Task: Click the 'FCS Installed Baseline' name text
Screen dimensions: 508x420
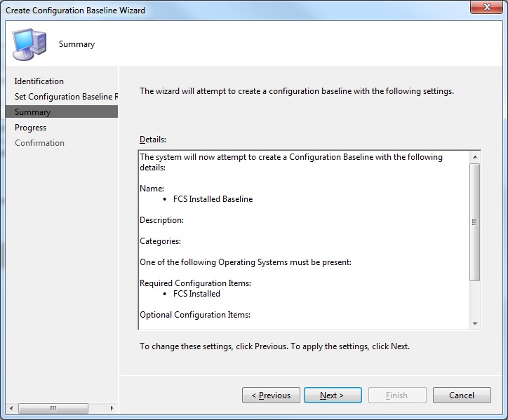Action: [x=213, y=199]
